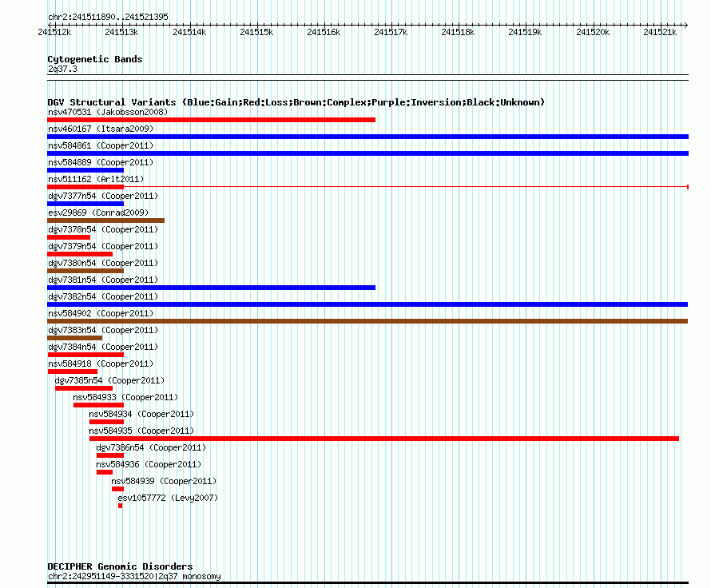The image size is (711, 588).
Task: Click the 241518k ruler tick label
Action: (458, 32)
